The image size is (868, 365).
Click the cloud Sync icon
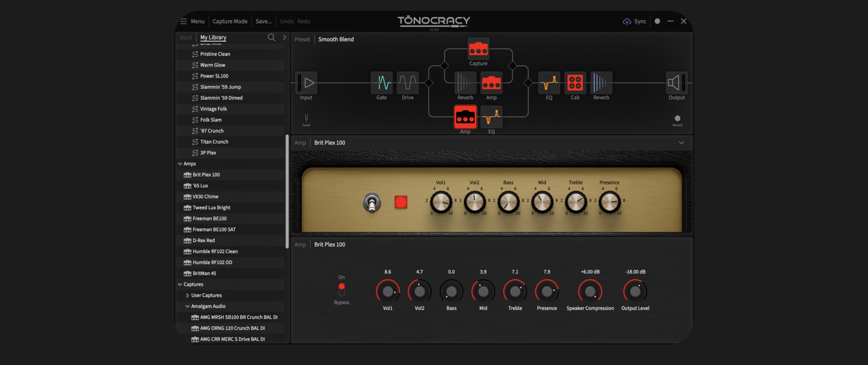coord(627,21)
